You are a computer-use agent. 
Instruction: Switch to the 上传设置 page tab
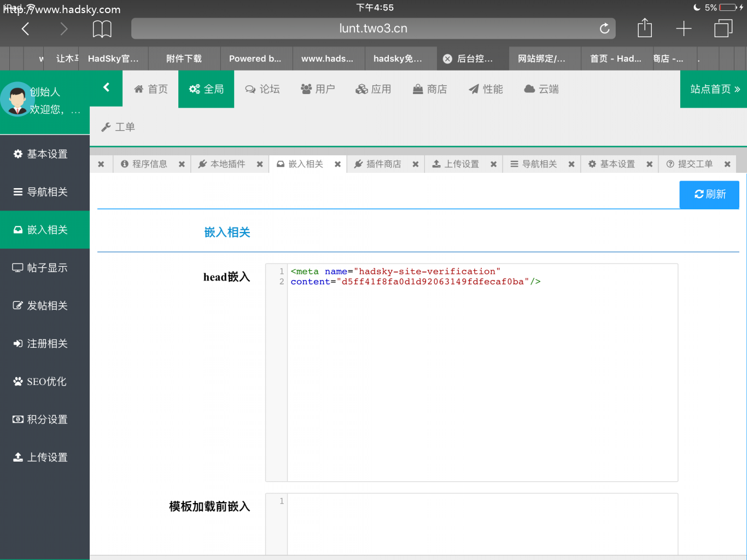tap(456, 164)
